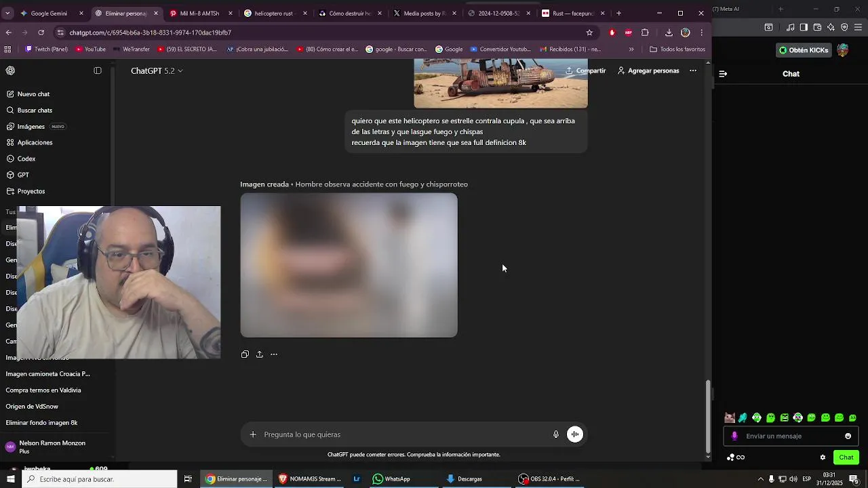The image size is (868, 488).
Task: Open music player icon in Opera toolbar
Action: [791, 27]
